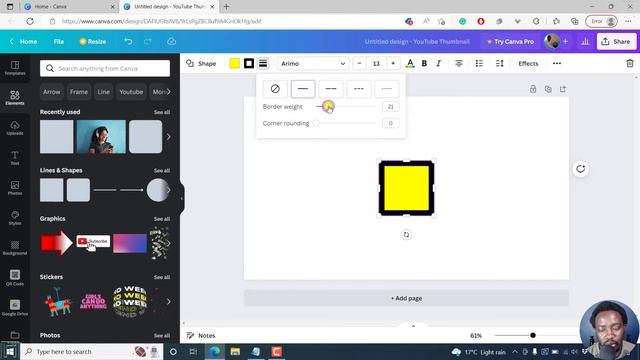Open the analytics chart icon
Image resolution: width=640 pixels, height=360 pixels.
click(x=585, y=41)
